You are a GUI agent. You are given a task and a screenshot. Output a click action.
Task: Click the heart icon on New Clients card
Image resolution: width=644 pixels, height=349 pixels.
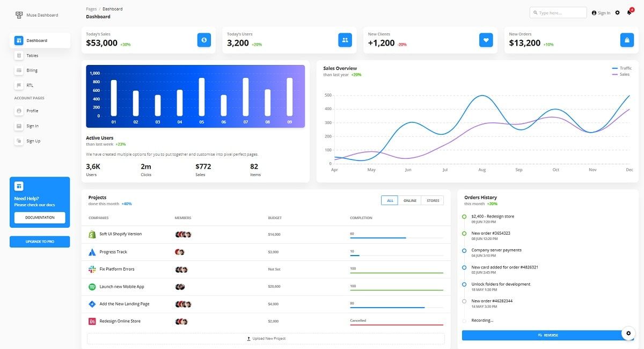tap(486, 40)
